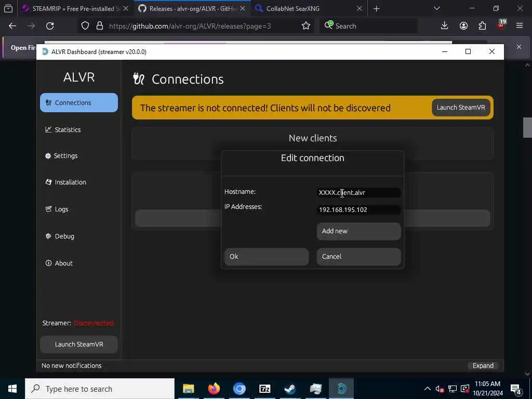Dismiss the Firefox notification bar
The width and height of the screenshot is (532, 399).
(519, 47)
